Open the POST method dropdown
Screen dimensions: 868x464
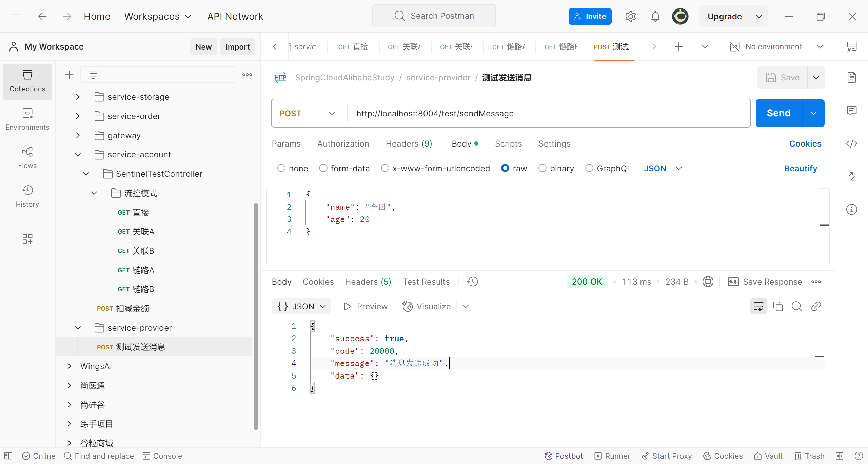pyautogui.click(x=307, y=114)
